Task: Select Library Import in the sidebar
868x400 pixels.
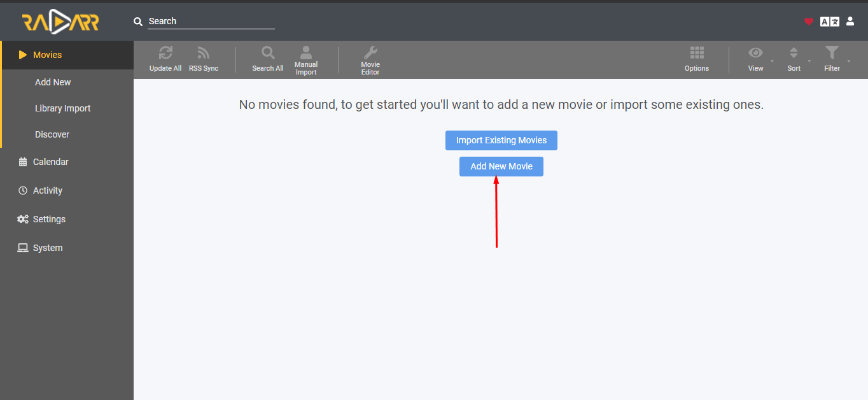Action: point(62,108)
